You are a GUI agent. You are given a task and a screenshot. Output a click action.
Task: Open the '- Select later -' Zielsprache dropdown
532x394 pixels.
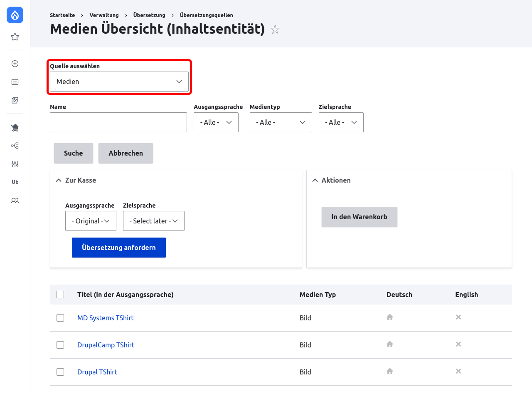click(154, 221)
